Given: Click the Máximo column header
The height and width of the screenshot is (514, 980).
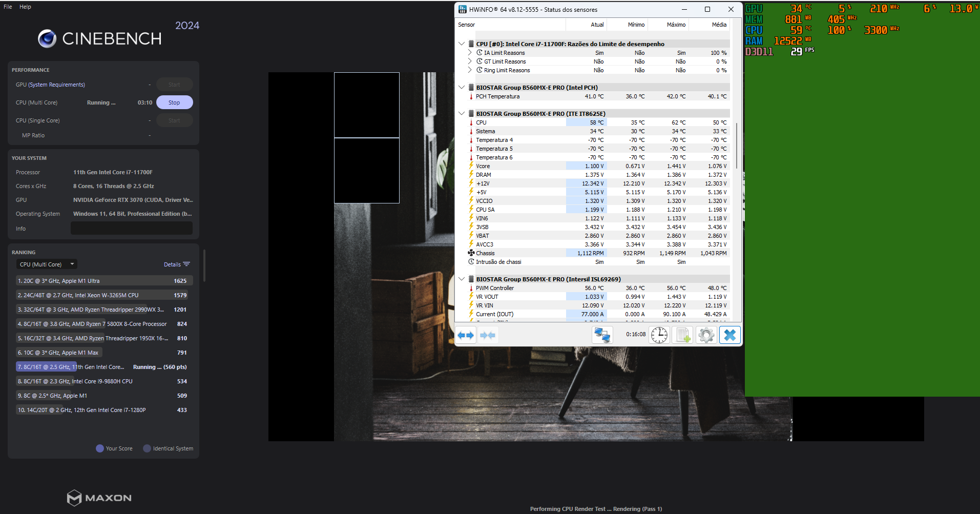Looking at the screenshot, I should 668,25.
